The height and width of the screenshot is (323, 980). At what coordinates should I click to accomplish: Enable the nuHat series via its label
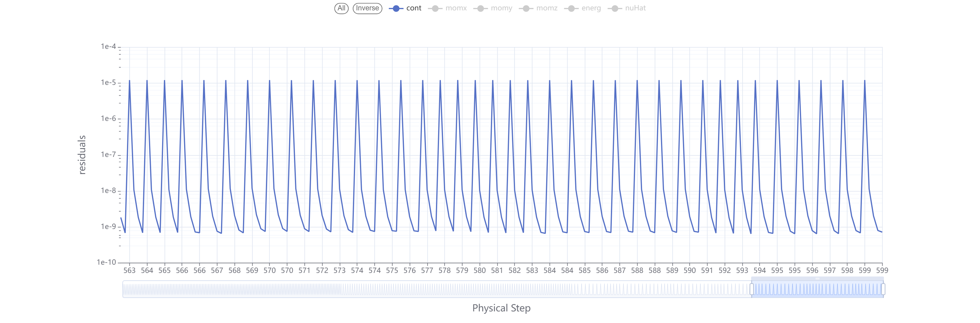(x=635, y=8)
